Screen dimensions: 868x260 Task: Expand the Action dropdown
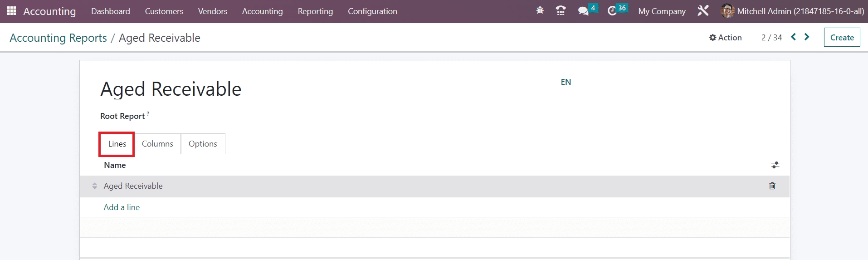[725, 38]
